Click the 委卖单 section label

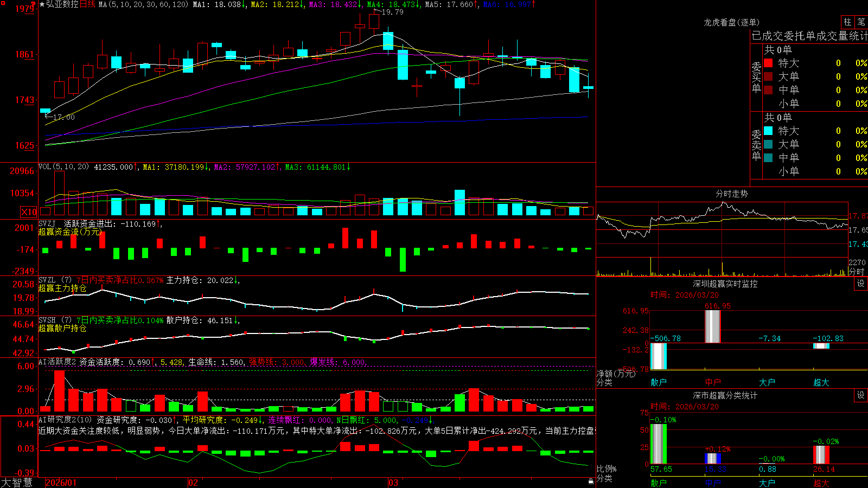(x=756, y=145)
